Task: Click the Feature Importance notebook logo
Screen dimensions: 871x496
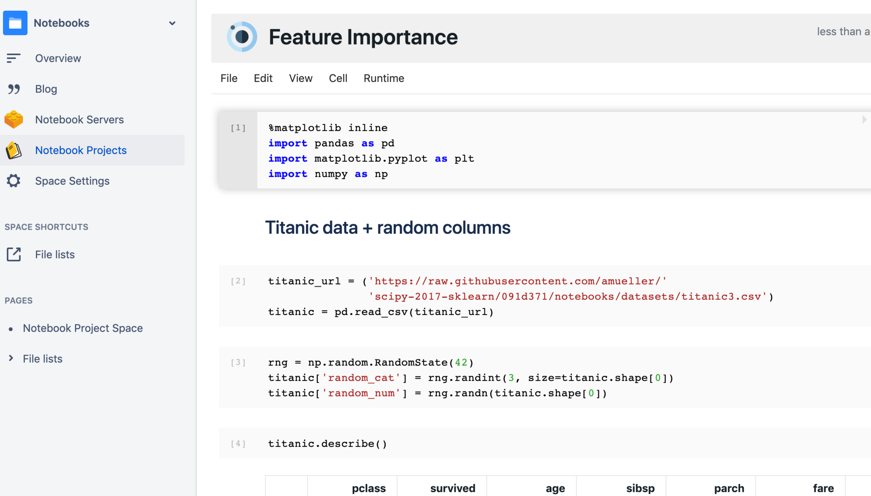Action: click(242, 37)
